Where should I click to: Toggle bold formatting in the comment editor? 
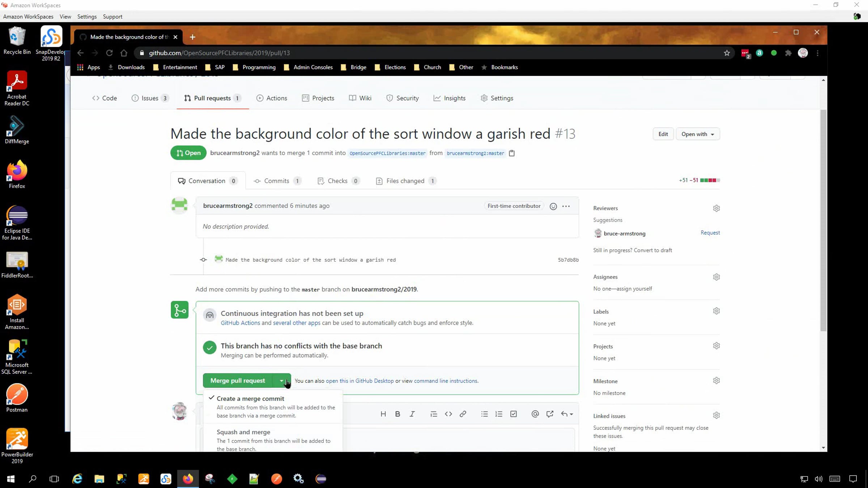tap(397, 414)
